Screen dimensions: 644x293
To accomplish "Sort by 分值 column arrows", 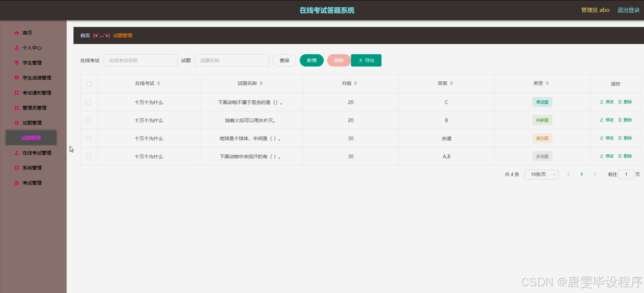I will 355,83.
